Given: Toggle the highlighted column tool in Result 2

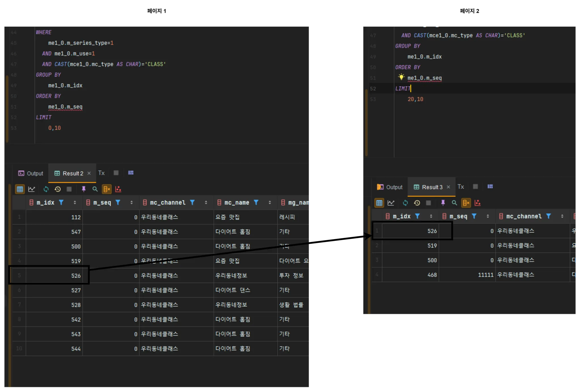Looking at the screenshot, I should pos(107,189).
